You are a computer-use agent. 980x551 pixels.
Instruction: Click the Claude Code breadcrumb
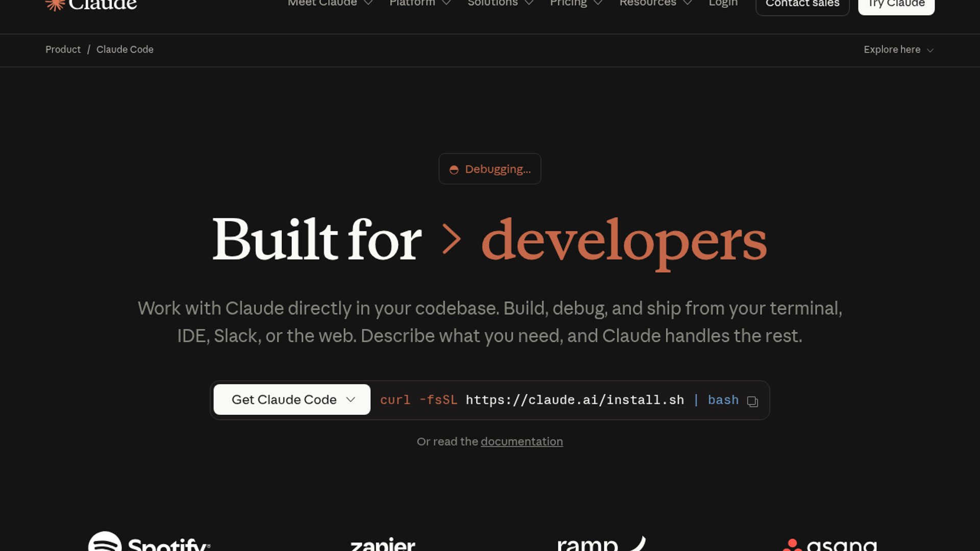click(x=125, y=49)
